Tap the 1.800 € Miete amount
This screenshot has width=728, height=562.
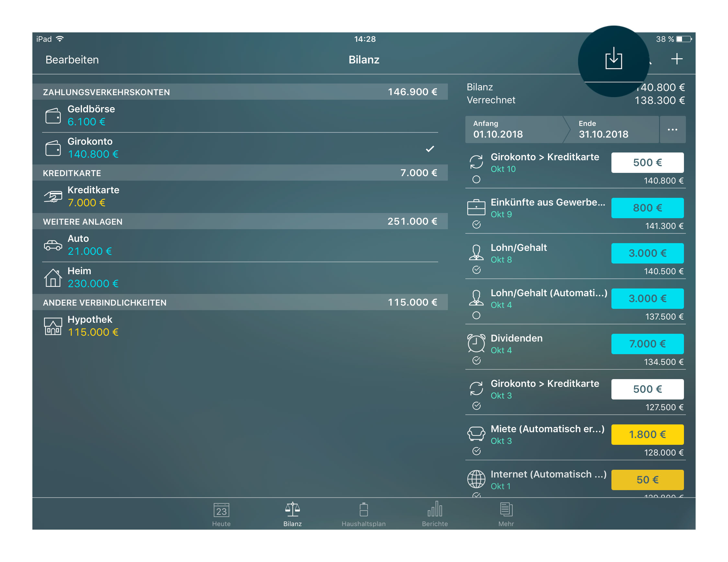pos(647,434)
